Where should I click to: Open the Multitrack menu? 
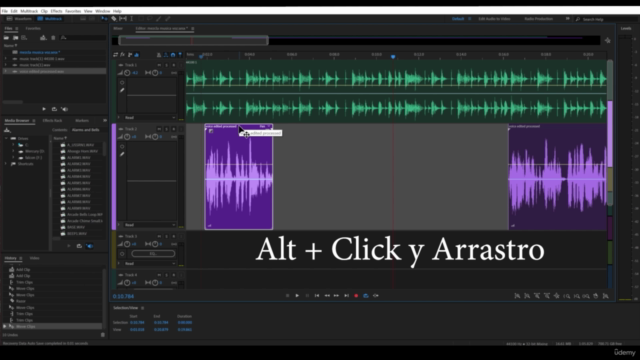click(x=29, y=11)
